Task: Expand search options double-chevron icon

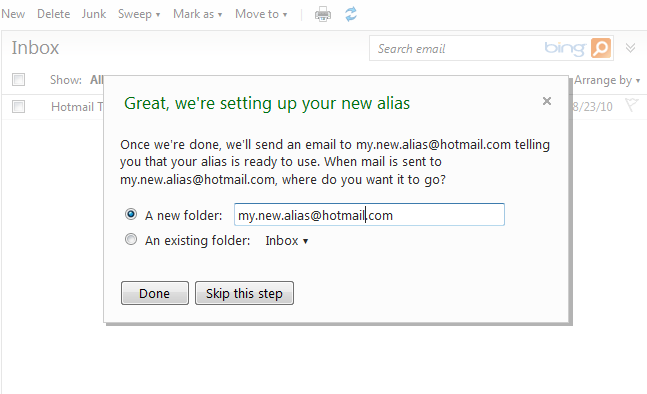Action: 630,48
